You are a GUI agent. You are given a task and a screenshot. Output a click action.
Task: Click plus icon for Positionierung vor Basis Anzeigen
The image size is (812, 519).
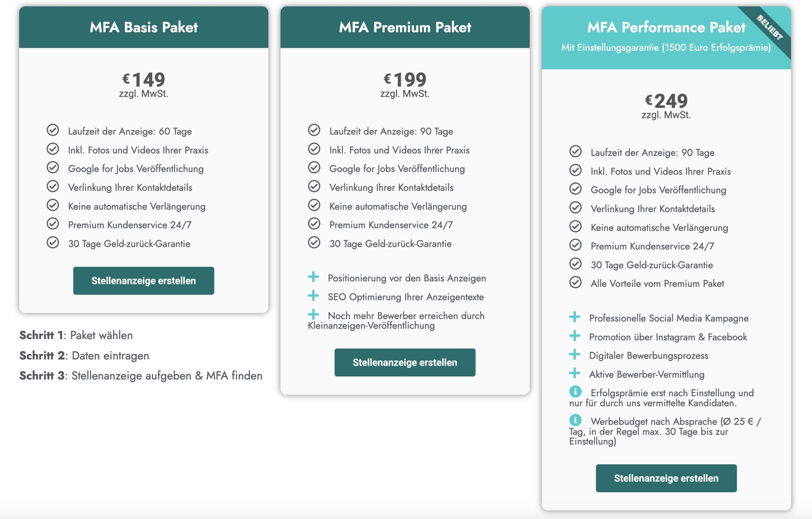(313, 277)
